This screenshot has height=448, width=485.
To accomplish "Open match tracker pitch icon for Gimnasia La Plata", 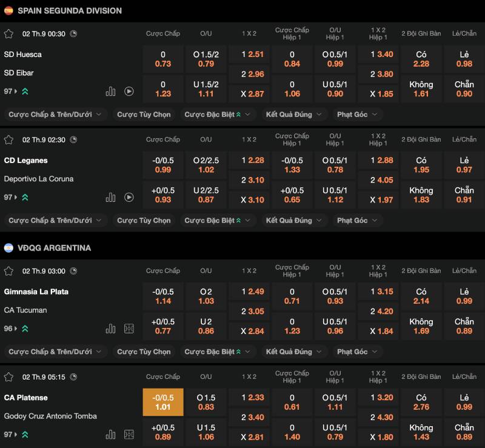I will tap(129, 329).
